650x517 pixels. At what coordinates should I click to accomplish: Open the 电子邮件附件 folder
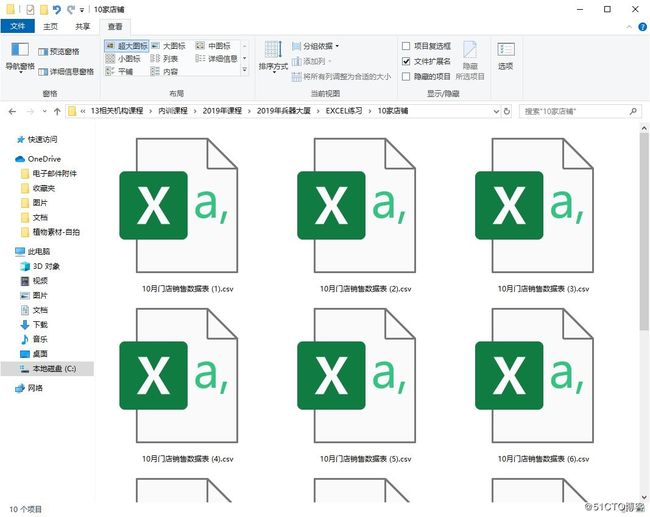coord(49,173)
